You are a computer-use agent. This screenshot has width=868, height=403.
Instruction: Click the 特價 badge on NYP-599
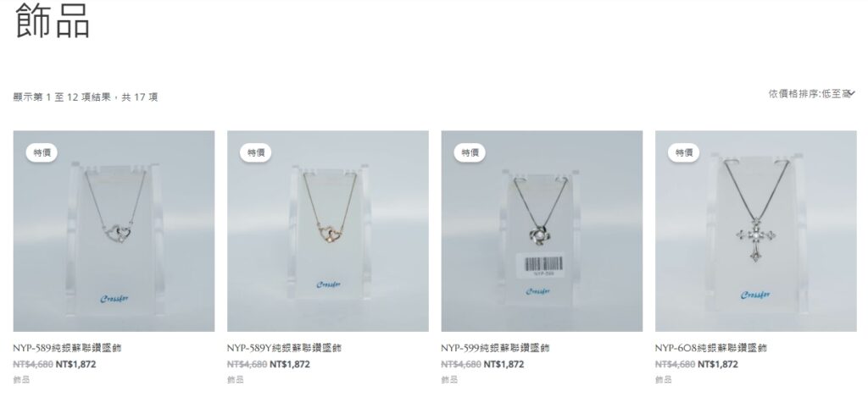point(470,152)
